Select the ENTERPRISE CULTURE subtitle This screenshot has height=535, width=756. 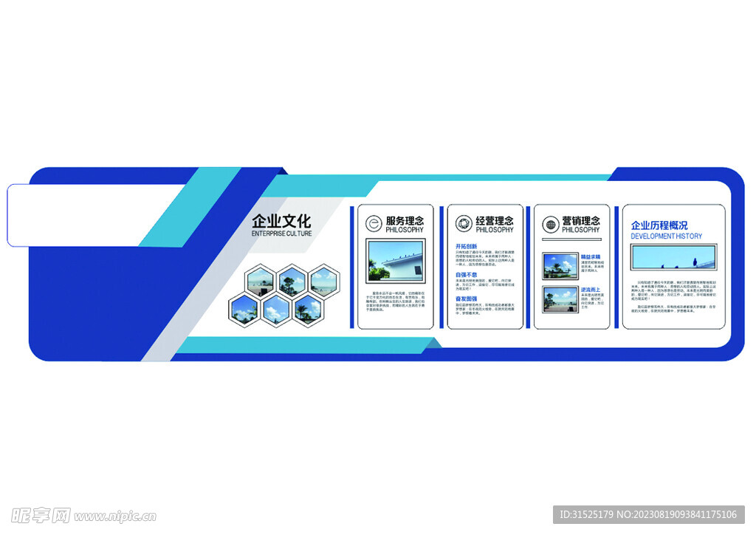(x=281, y=234)
